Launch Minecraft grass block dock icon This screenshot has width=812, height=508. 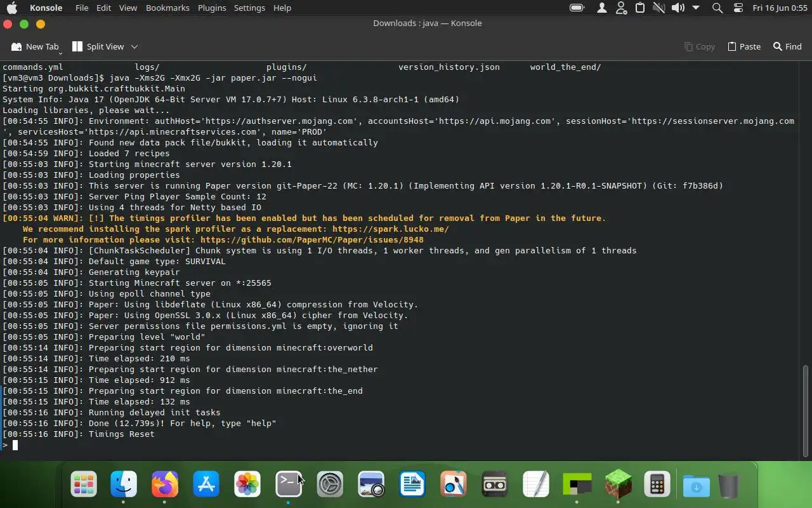pyautogui.click(x=618, y=485)
